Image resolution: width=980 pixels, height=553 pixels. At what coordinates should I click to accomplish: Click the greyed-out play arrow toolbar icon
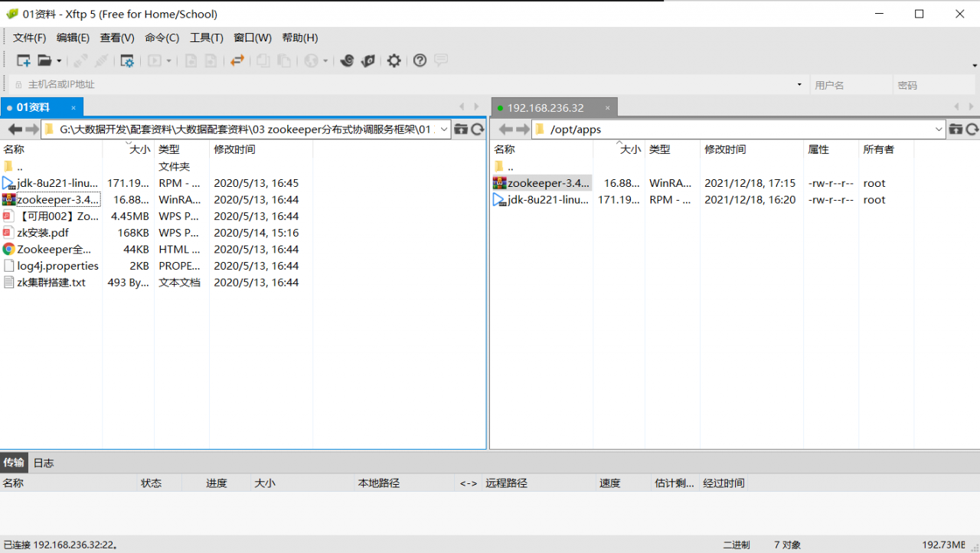coord(155,61)
